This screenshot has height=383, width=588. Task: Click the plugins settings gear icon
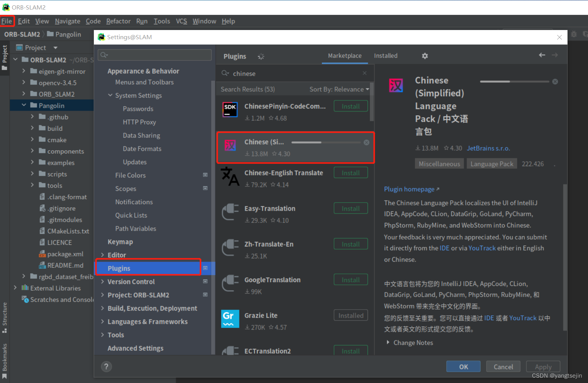point(425,56)
